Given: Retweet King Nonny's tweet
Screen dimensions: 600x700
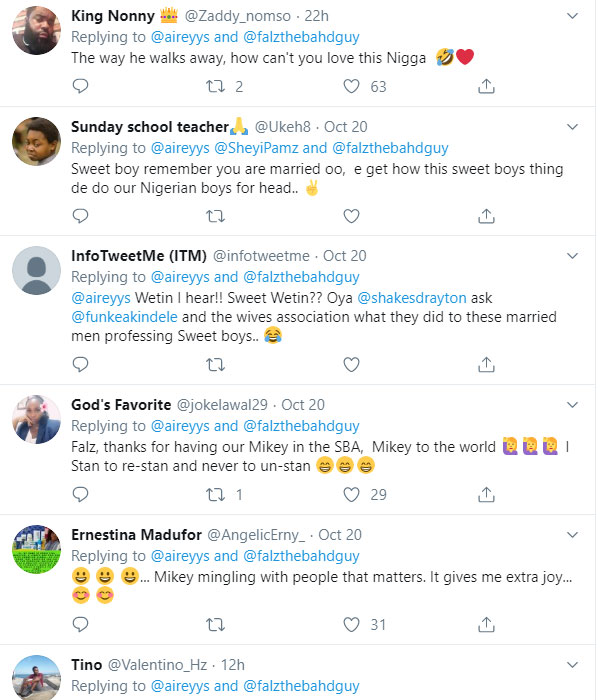Looking at the screenshot, I should (215, 87).
